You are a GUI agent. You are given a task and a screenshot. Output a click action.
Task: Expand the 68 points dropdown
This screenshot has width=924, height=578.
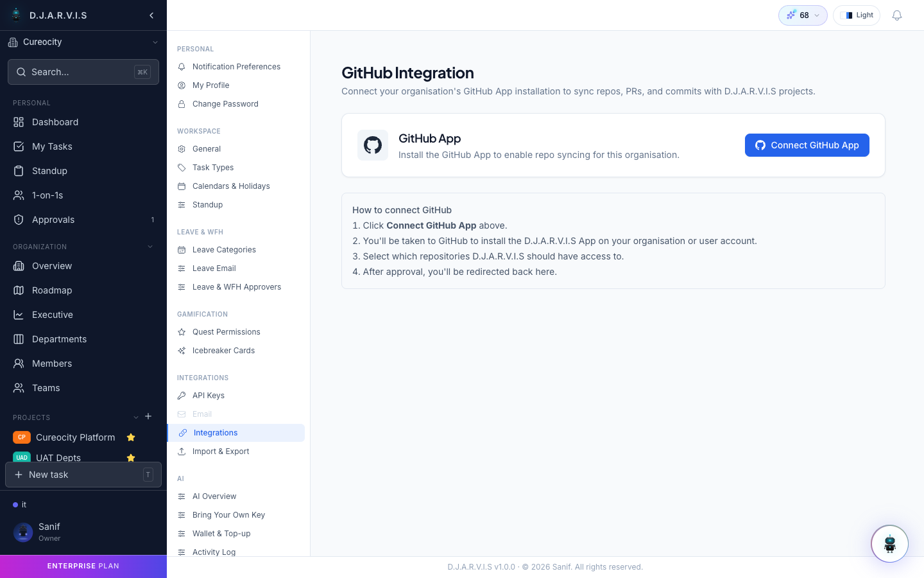[x=803, y=15]
